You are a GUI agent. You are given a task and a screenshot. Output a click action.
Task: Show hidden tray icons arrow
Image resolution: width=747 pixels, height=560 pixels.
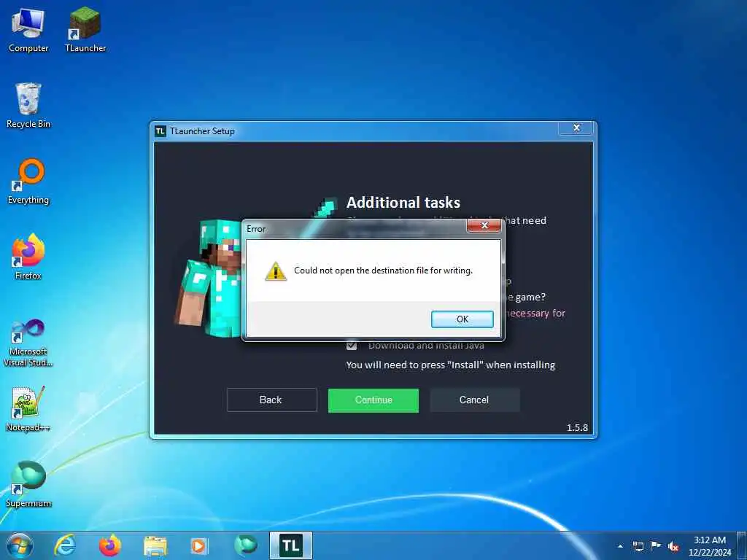[x=620, y=546]
